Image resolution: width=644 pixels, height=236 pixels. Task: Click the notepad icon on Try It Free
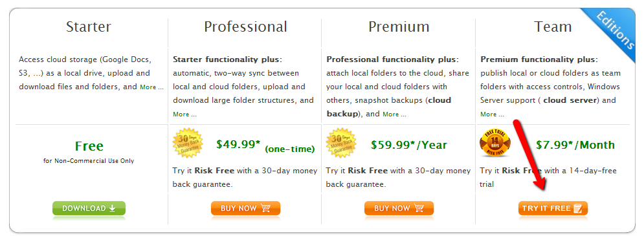578,208
